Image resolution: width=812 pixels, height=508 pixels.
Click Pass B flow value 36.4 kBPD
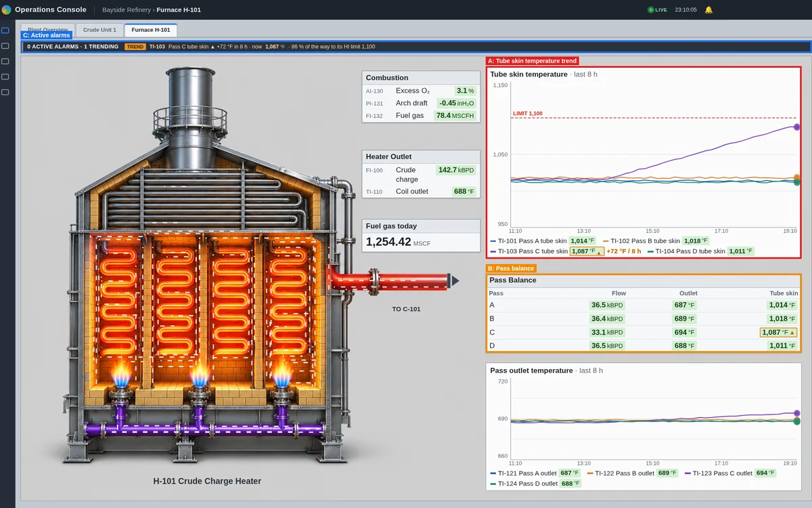tap(607, 318)
